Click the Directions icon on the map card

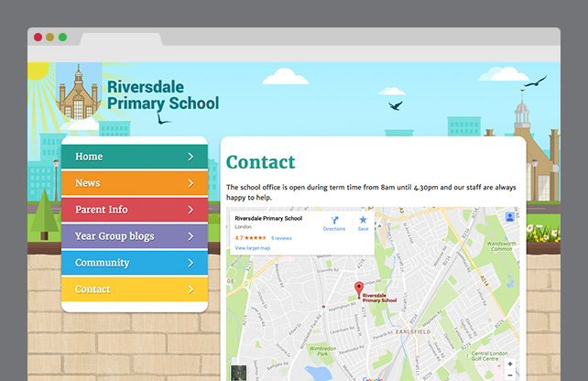point(333,221)
